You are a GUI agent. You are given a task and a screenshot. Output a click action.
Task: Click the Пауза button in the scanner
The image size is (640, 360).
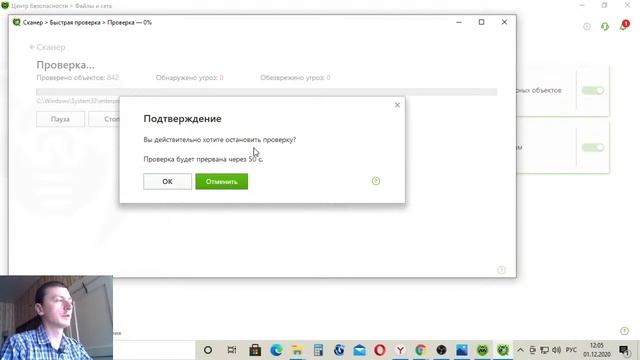pyautogui.click(x=60, y=119)
